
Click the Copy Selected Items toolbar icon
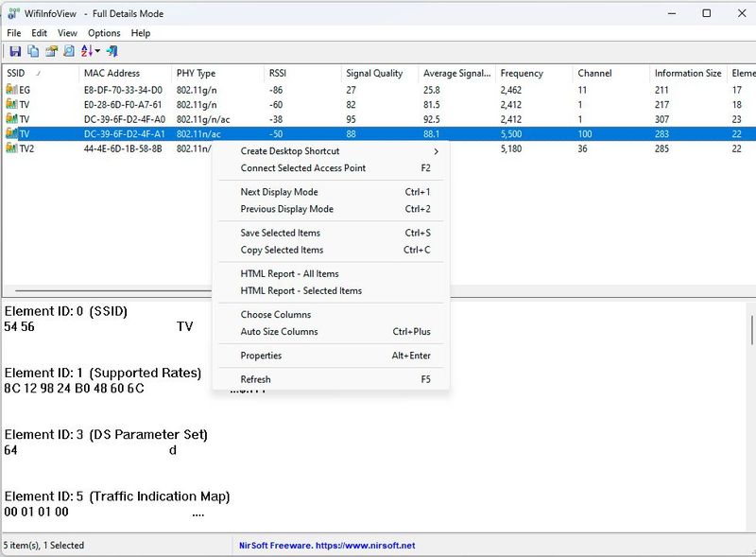pos(33,51)
